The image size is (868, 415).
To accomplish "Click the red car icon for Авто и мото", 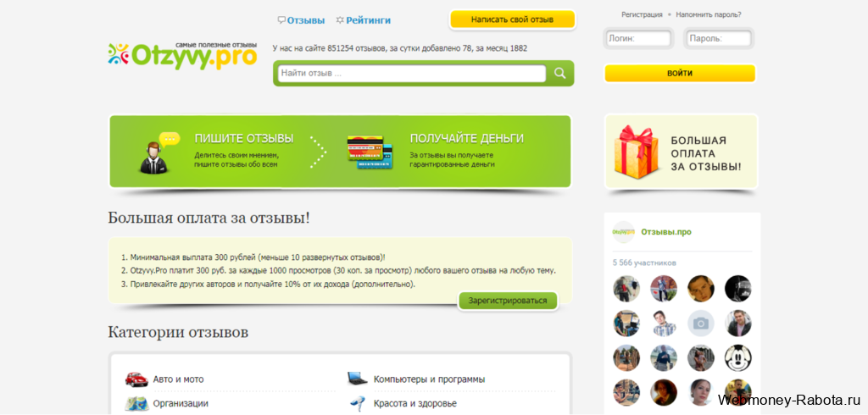I will point(136,379).
